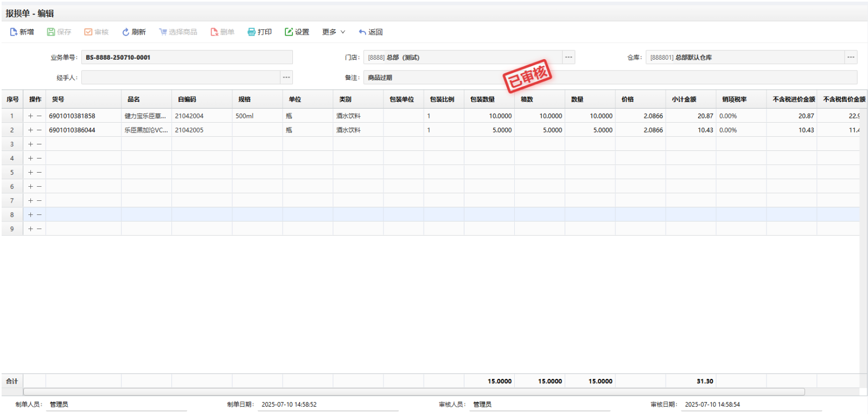The width and height of the screenshot is (868, 418).
Task: Click minus icon in row 7
Action: point(39,201)
